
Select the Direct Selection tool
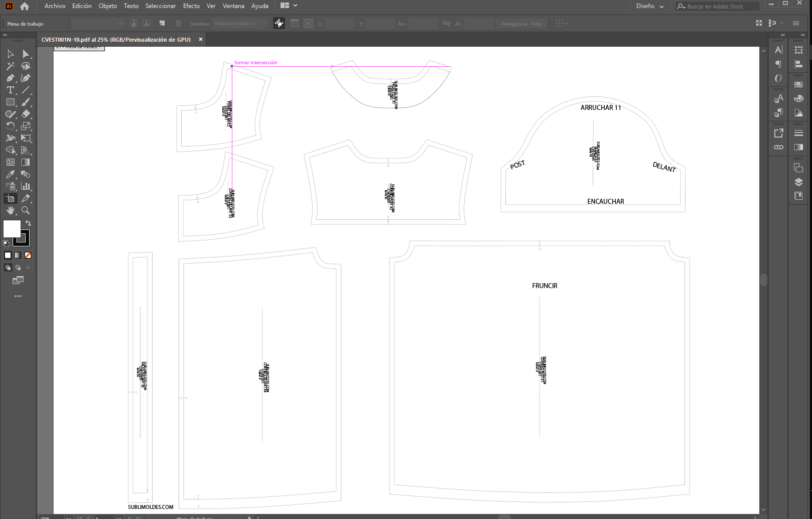tap(26, 54)
